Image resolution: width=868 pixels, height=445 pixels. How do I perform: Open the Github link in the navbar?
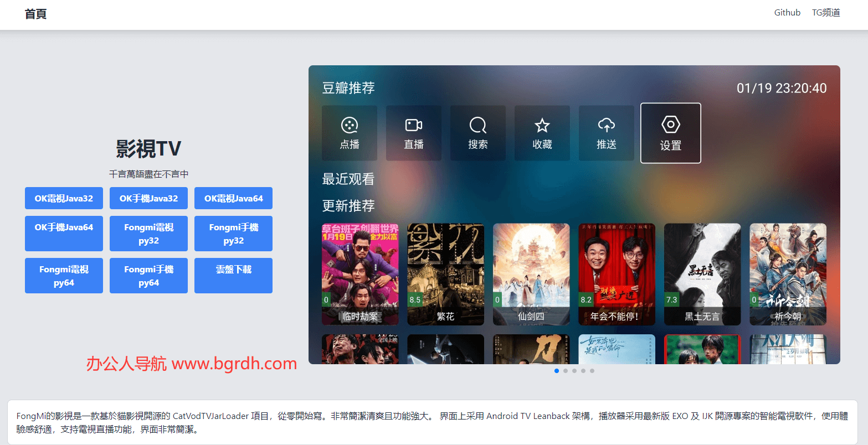pyautogui.click(x=787, y=13)
